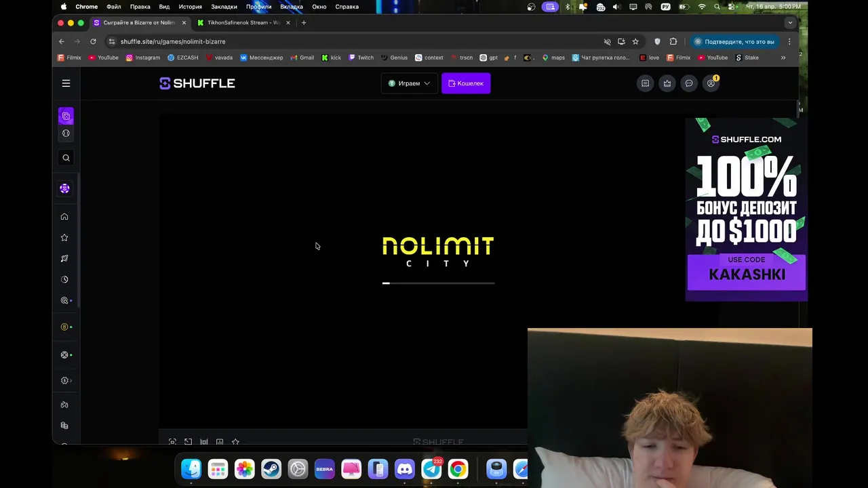Screen dimensions: 868x488
Task: Go to the sidebar home icon
Action: pos(64,217)
